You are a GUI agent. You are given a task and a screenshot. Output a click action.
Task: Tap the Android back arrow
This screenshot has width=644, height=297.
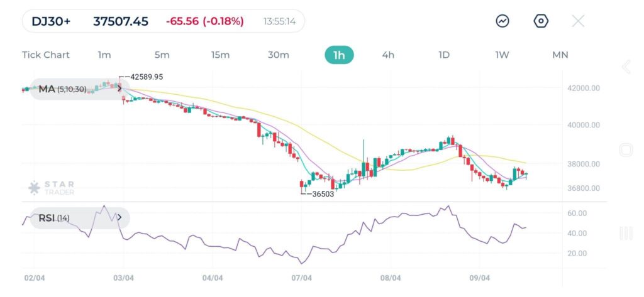pyautogui.click(x=626, y=67)
